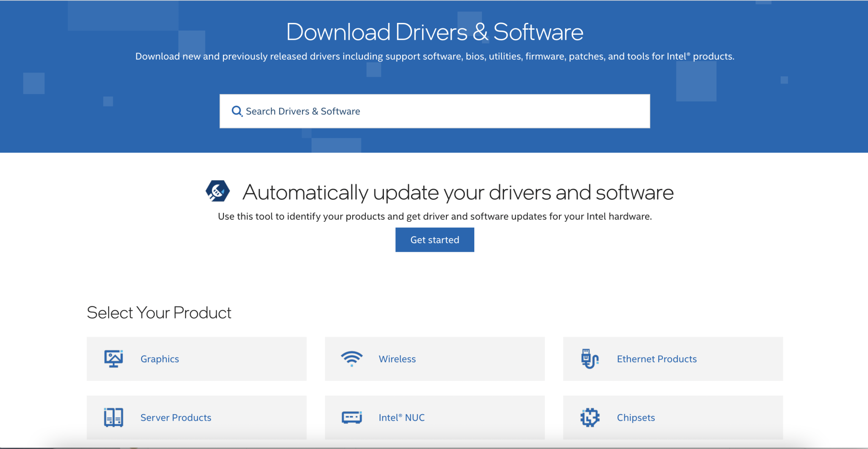
Task: Click the Automatically update your drivers heading
Action: tap(458, 192)
